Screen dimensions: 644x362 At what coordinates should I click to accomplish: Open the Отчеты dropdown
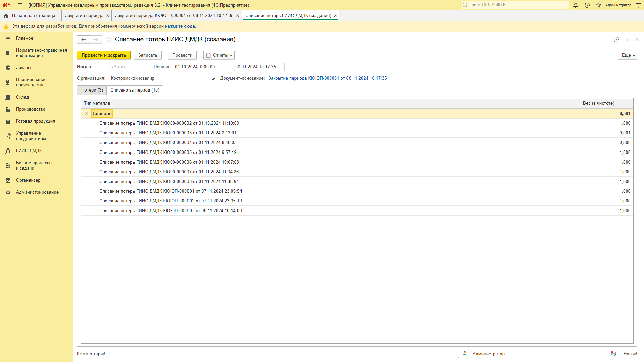(x=219, y=55)
